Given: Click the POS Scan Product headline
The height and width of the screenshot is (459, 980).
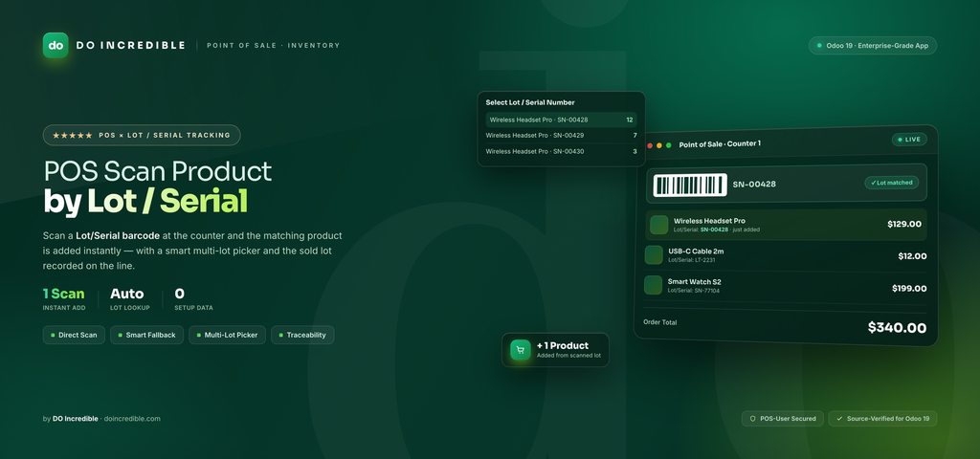Looking at the screenshot, I should tap(158, 171).
